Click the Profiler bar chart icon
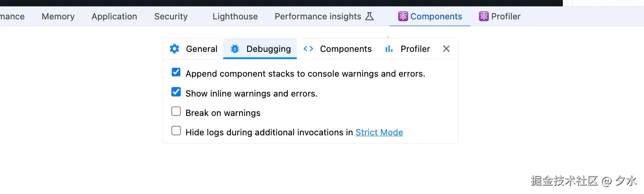The image size is (644, 194). coord(389,49)
